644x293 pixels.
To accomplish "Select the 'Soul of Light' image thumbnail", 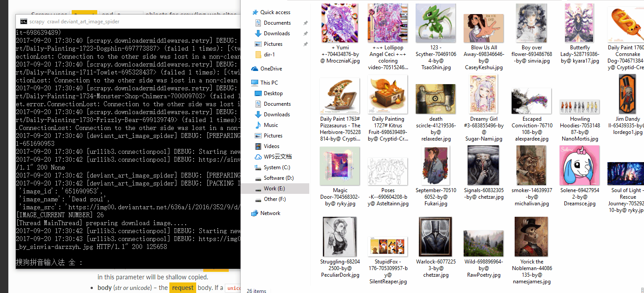I will (x=626, y=174).
